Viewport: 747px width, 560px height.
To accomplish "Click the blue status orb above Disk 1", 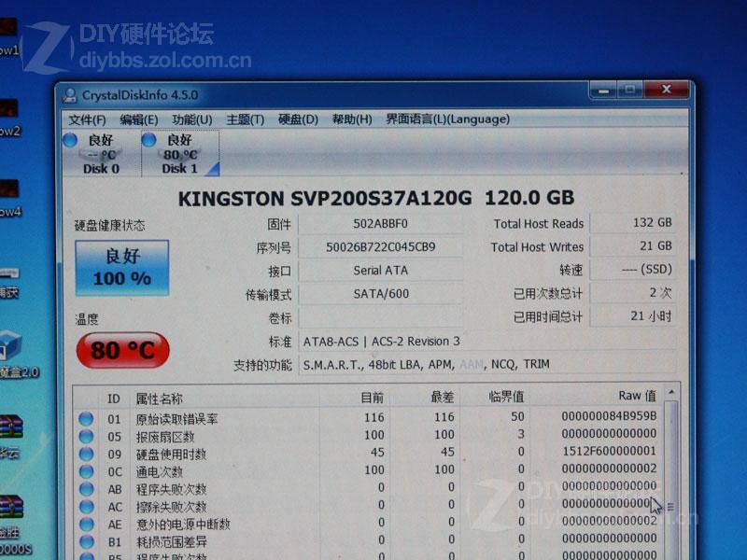I will (x=148, y=140).
